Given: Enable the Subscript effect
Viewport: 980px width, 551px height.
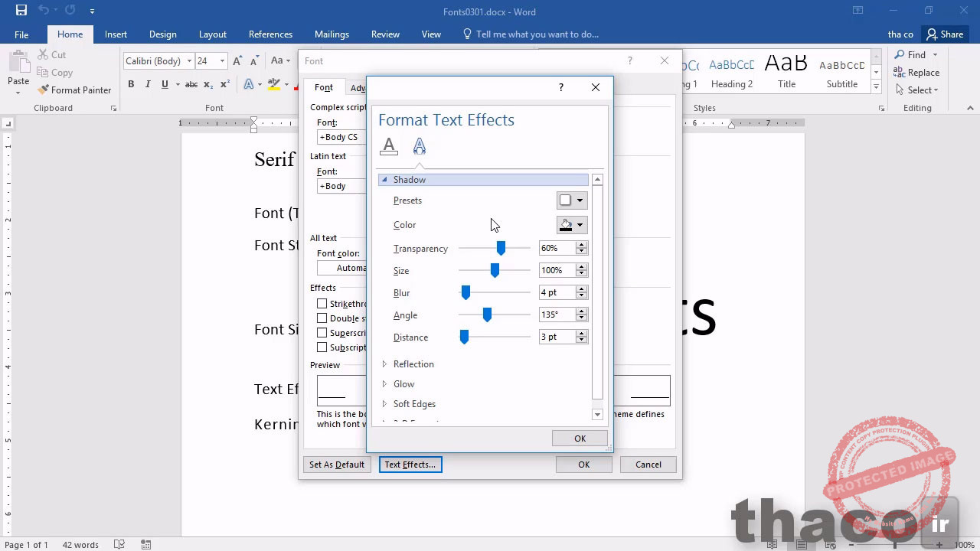Looking at the screenshot, I should click(x=322, y=347).
